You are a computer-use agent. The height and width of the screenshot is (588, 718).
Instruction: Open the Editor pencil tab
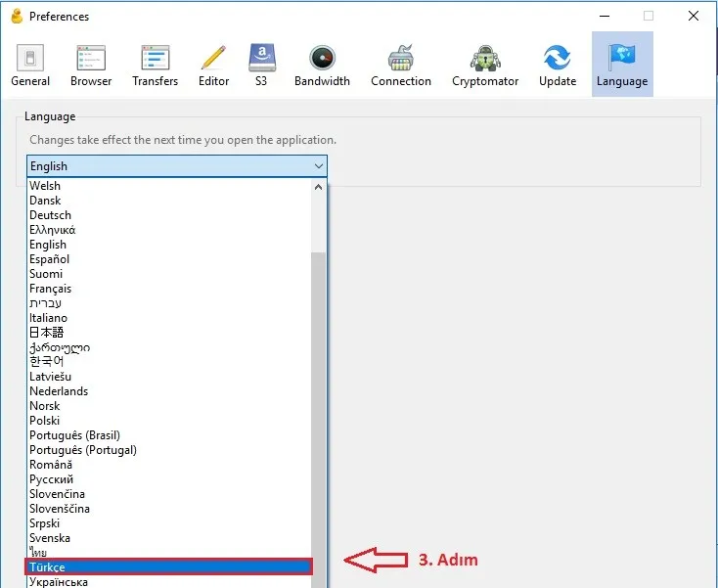tap(214, 65)
